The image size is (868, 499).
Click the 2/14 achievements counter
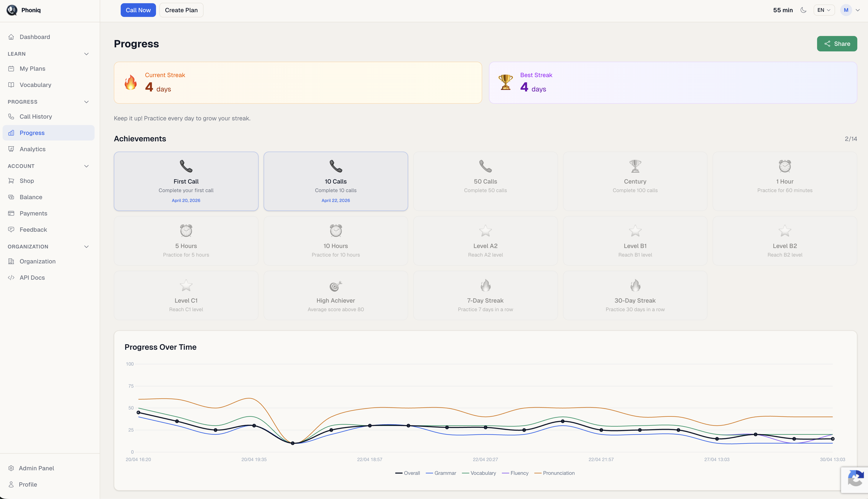click(x=850, y=139)
